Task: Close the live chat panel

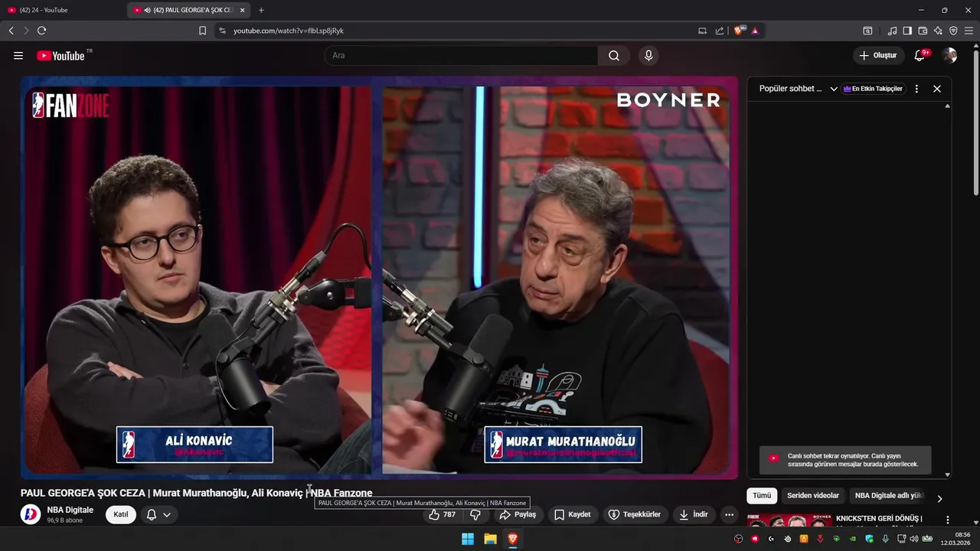Action: click(x=937, y=89)
